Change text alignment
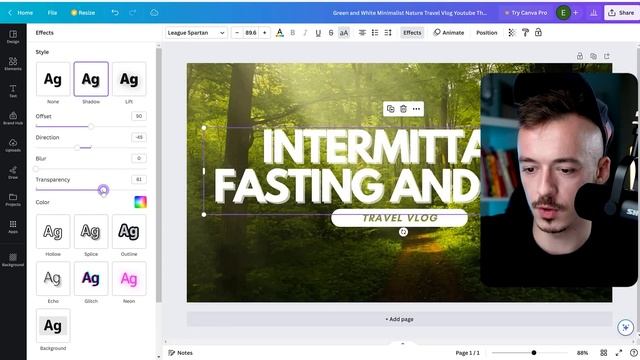640x360 pixels. pos(362,33)
